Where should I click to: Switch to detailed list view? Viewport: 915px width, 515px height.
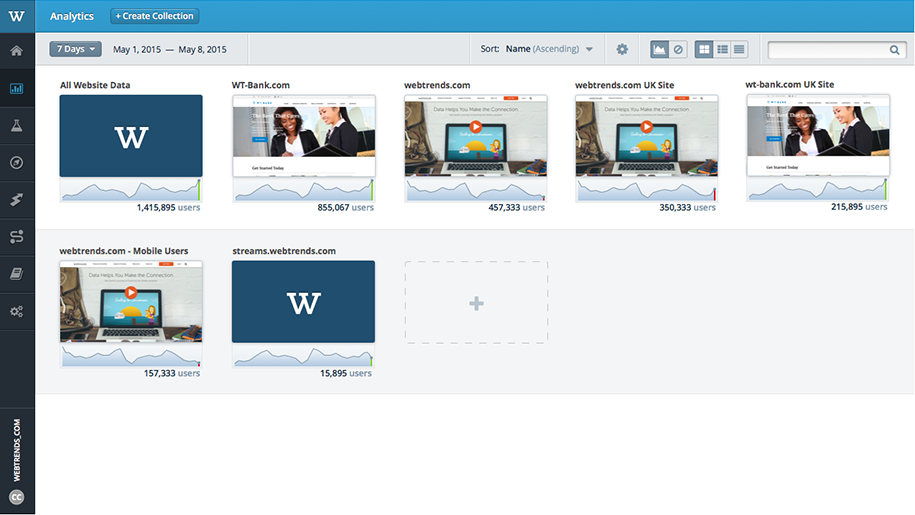click(722, 50)
